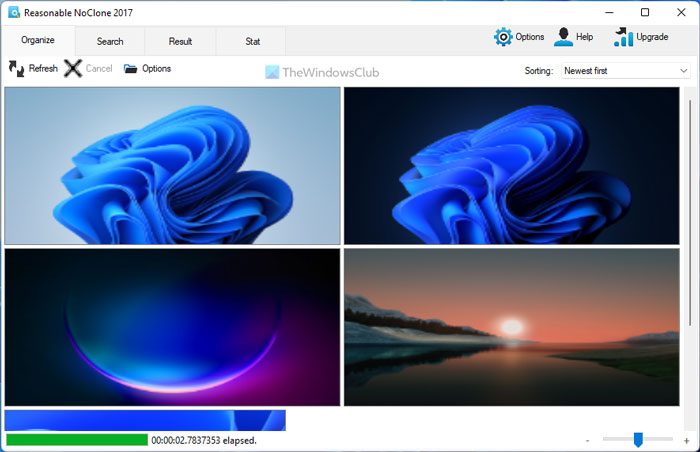Open the top-right Options text
The height and width of the screenshot is (452, 700).
pyautogui.click(x=530, y=37)
